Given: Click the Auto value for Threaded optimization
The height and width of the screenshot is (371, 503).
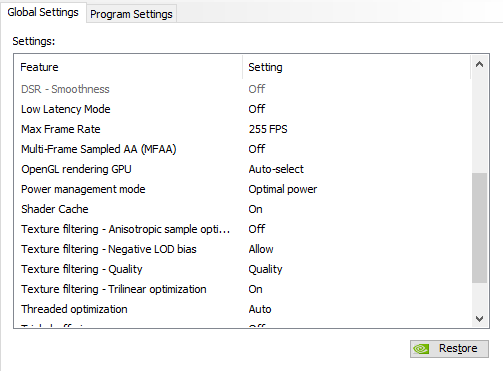Looking at the screenshot, I should click(x=260, y=309).
